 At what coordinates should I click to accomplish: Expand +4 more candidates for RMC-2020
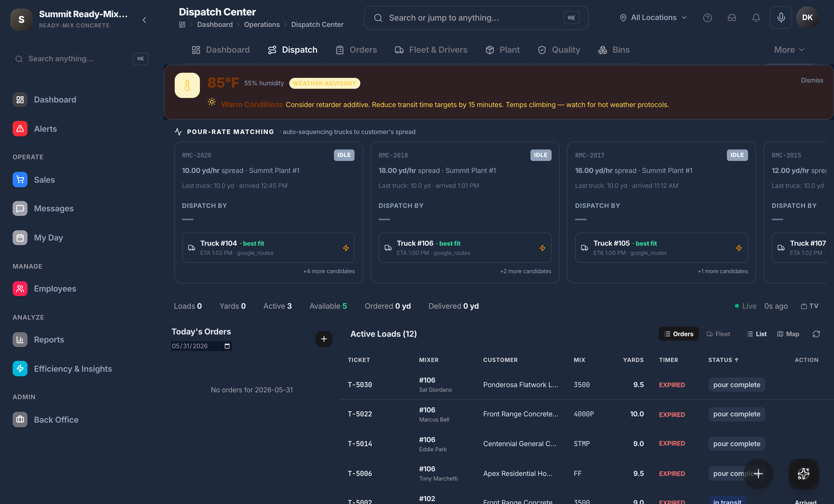click(x=329, y=271)
